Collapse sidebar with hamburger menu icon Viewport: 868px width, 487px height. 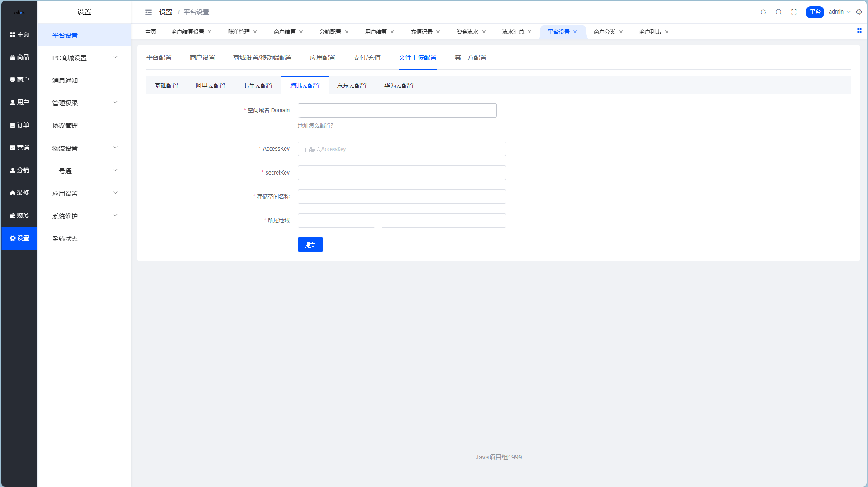(148, 12)
